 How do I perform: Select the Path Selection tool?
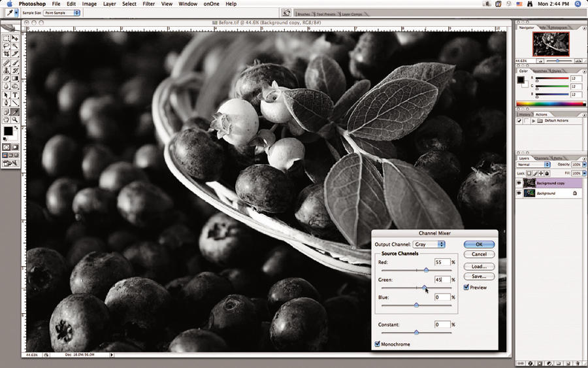[7, 95]
